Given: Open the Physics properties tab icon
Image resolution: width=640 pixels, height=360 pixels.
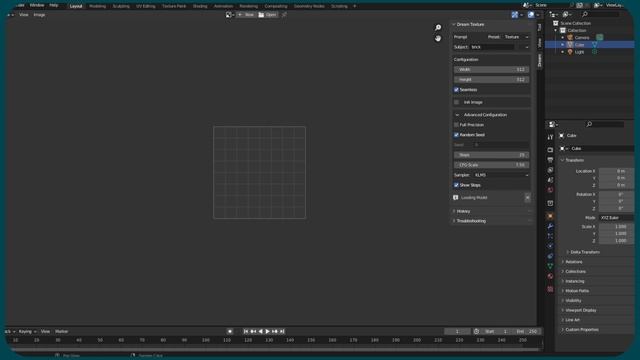Looking at the screenshot, I should point(550,246).
